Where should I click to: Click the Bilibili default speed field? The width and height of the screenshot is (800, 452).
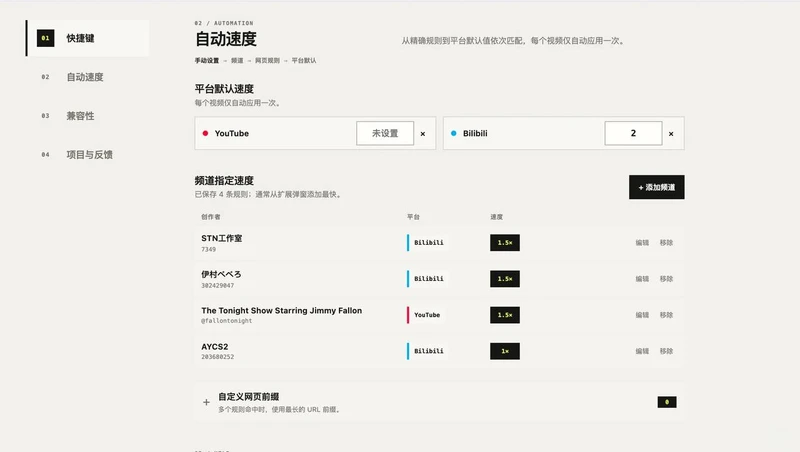pyautogui.click(x=633, y=133)
